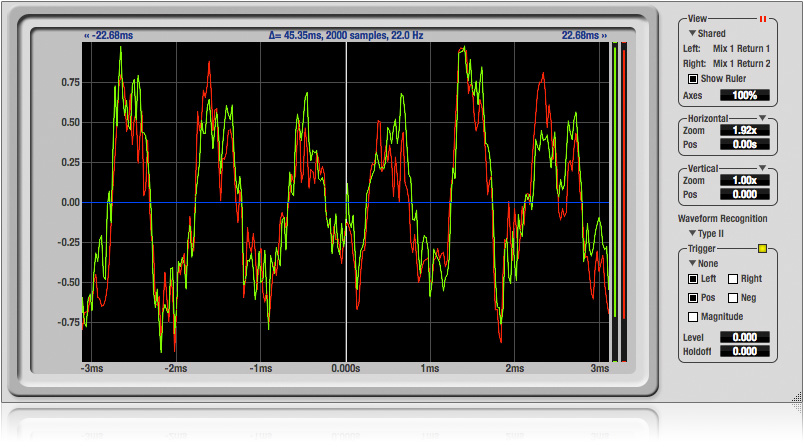Image resolution: width=804 pixels, height=448 pixels.
Task: Click the delta readout 45.35ms 2000 samples
Action: point(346,35)
